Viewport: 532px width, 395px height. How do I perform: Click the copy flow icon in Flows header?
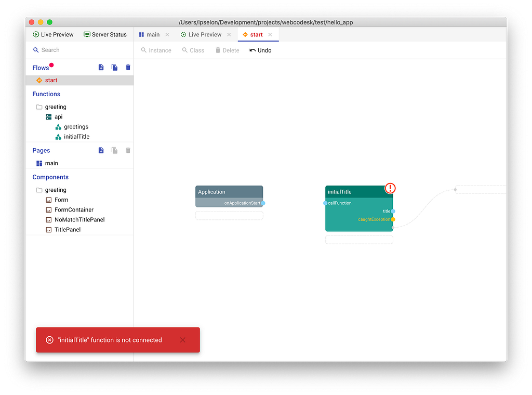[114, 67]
